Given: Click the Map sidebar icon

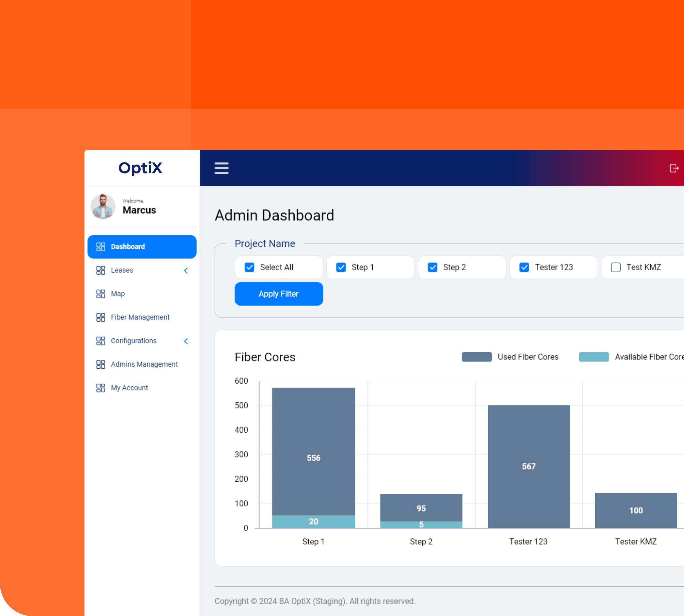Looking at the screenshot, I should tap(100, 294).
